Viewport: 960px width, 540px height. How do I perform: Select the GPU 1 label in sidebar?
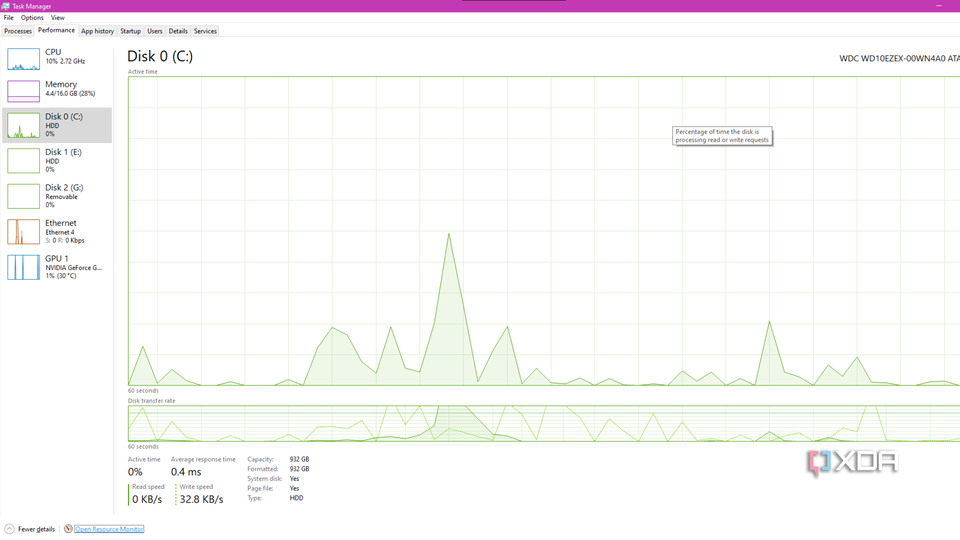[56, 258]
